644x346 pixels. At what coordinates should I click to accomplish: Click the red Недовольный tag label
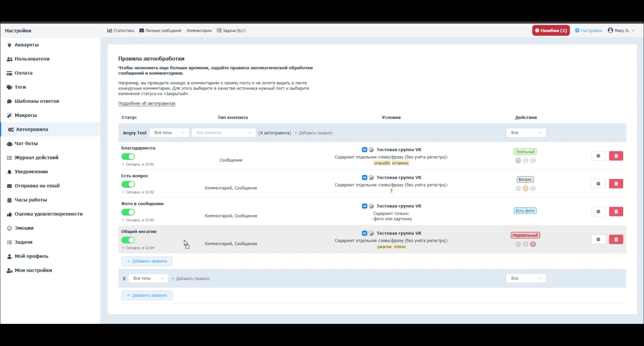pos(525,235)
